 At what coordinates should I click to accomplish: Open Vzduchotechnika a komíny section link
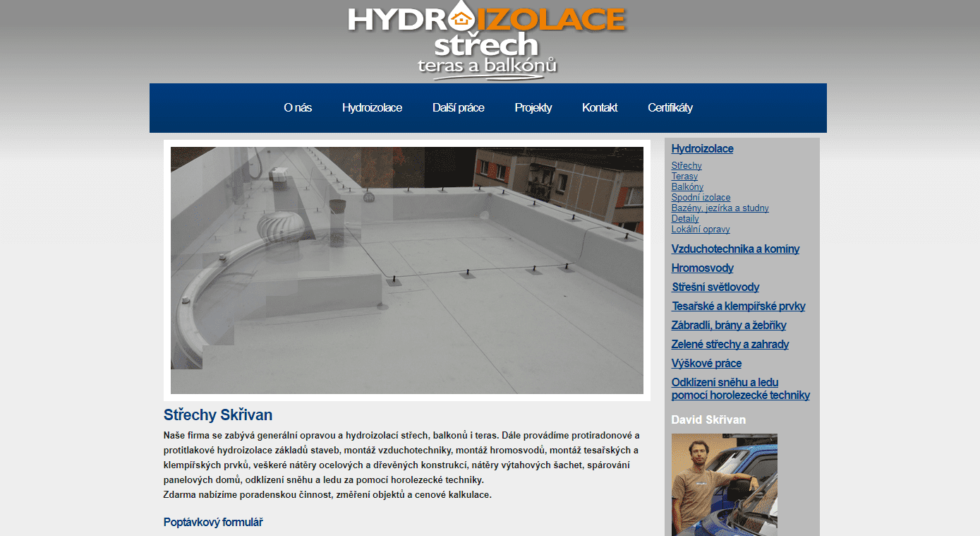(x=735, y=249)
